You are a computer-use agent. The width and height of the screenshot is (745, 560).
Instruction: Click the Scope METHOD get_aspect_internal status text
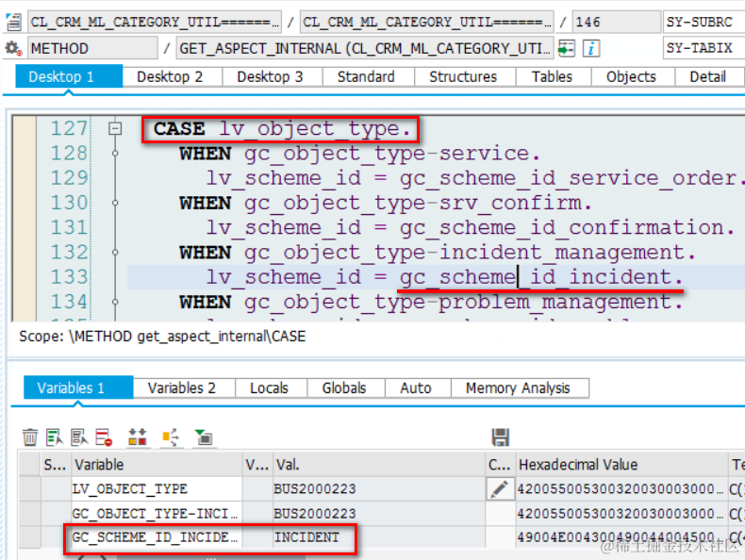(162, 337)
